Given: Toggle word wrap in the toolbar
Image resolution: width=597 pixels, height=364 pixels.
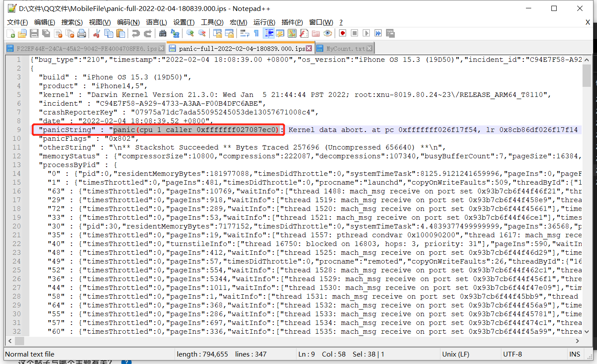Looking at the screenshot, I should coord(245,33).
